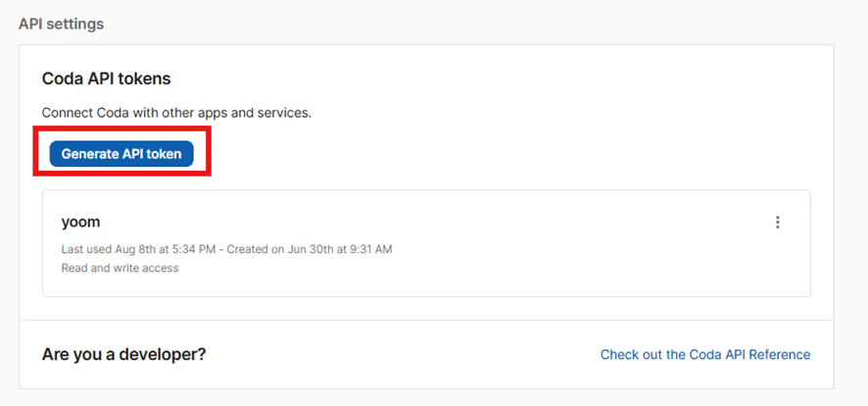Click the Connect Coda with other apps description
Image resolution: width=868 pixels, height=406 pixels.
[177, 114]
